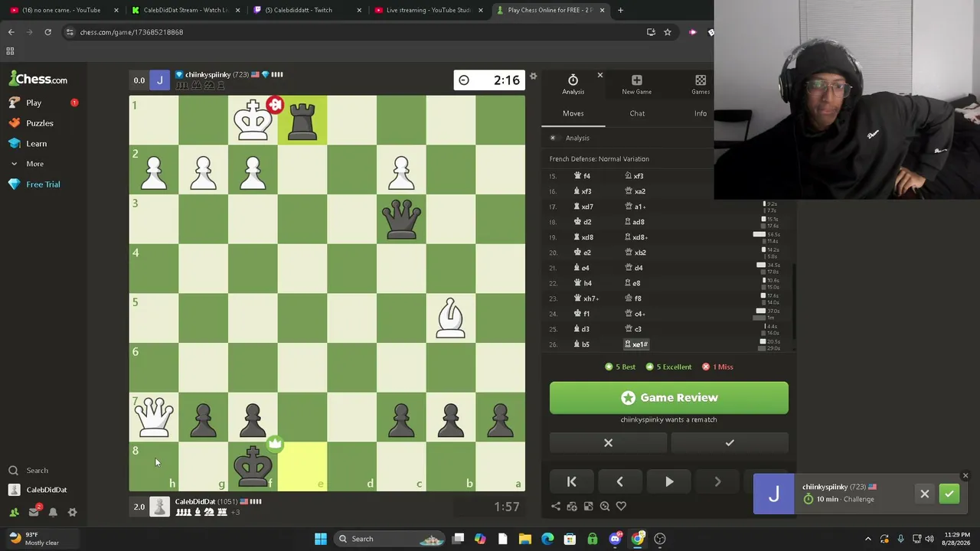Open the Learn section
Screen dimensions: 980x551
[x=36, y=144]
